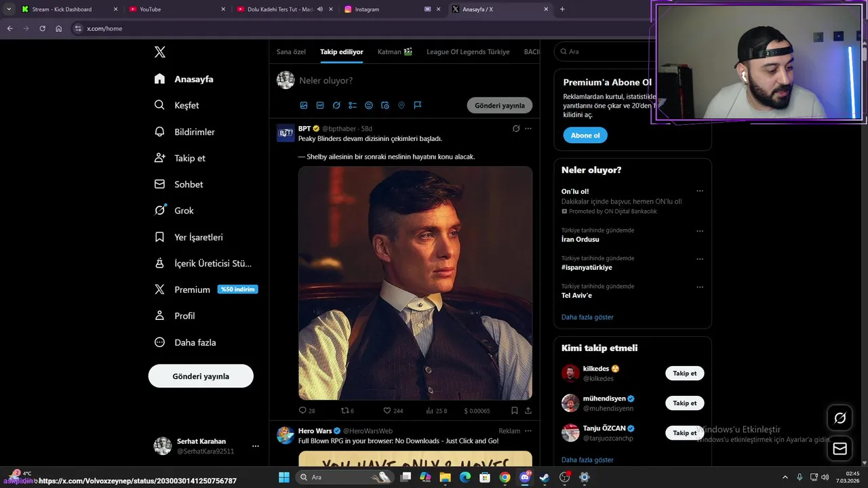Click the Ara search box on X
The height and width of the screenshot is (488, 868).
point(604,52)
